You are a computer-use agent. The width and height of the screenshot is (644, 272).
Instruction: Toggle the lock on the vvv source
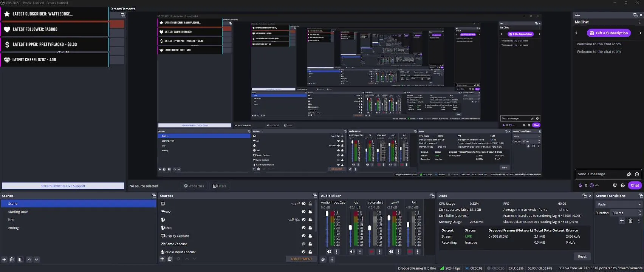point(310,212)
